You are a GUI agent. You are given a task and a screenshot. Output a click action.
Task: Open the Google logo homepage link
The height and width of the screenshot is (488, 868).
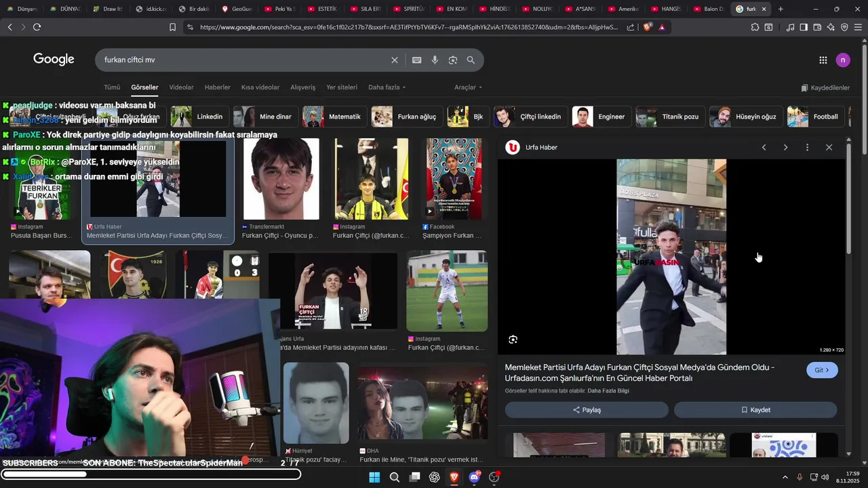pos(54,60)
